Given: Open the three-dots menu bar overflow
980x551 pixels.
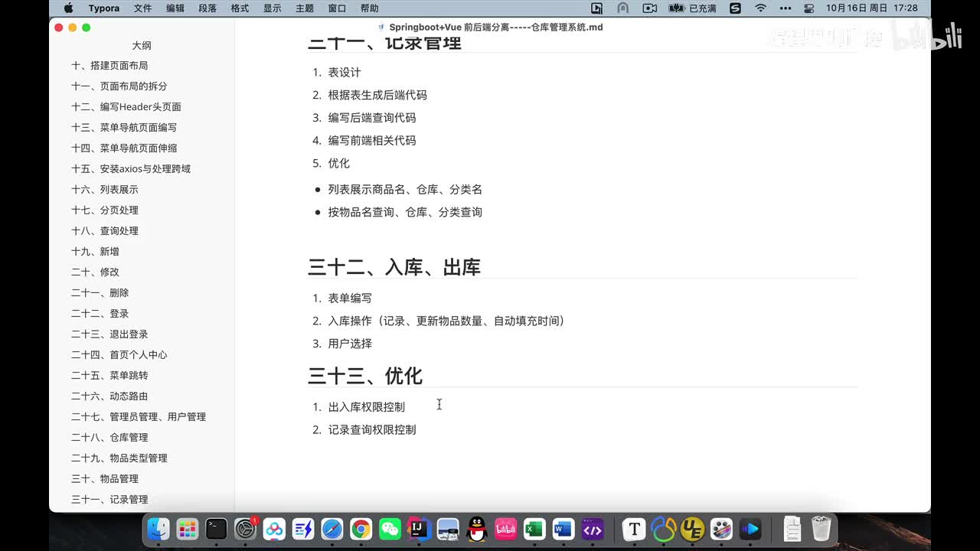Looking at the screenshot, I should [x=785, y=8].
